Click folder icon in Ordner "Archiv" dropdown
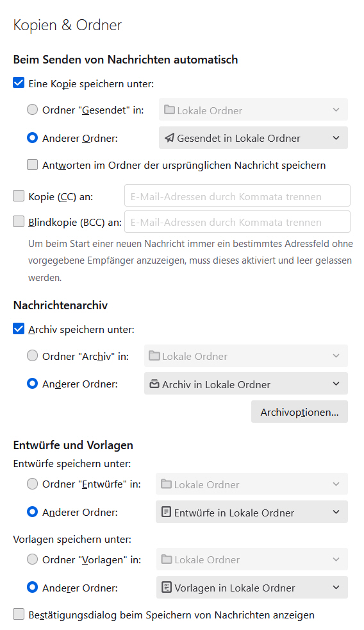The image size is (364, 630). point(154,355)
